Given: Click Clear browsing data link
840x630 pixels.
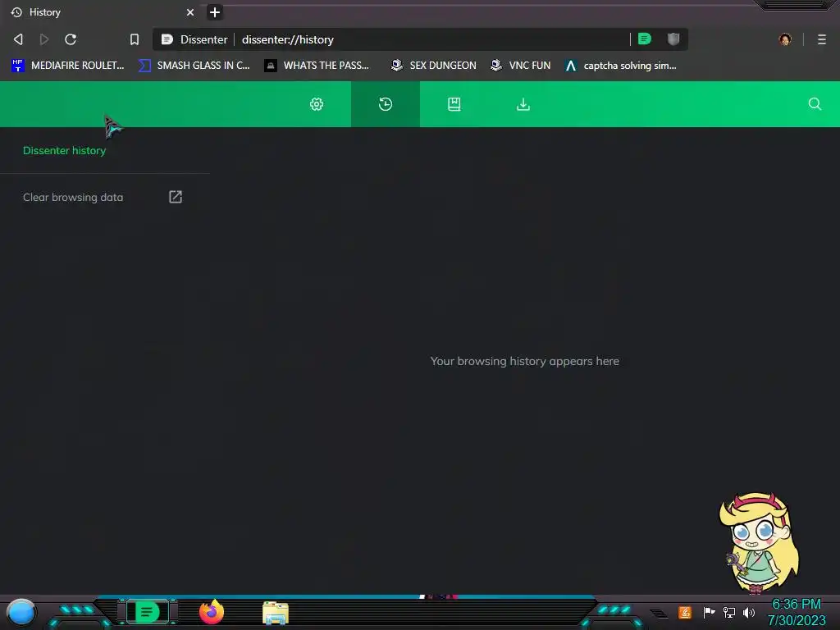Looking at the screenshot, I should [x=73, y=197].
